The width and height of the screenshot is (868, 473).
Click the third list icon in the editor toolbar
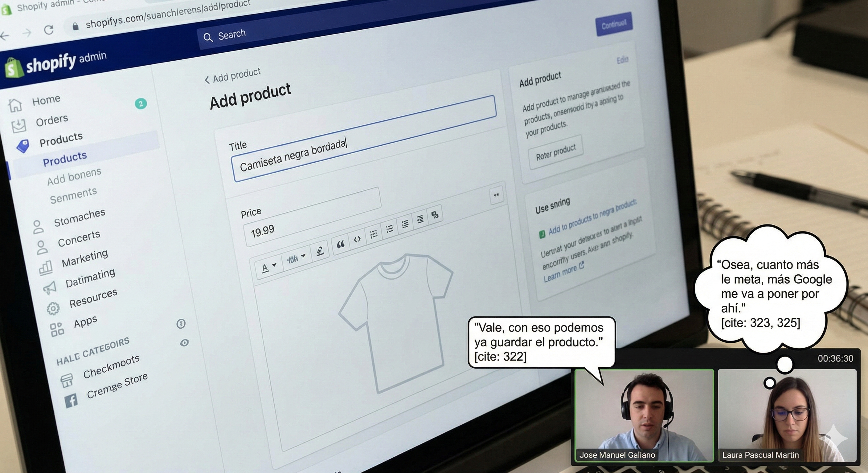405,224
